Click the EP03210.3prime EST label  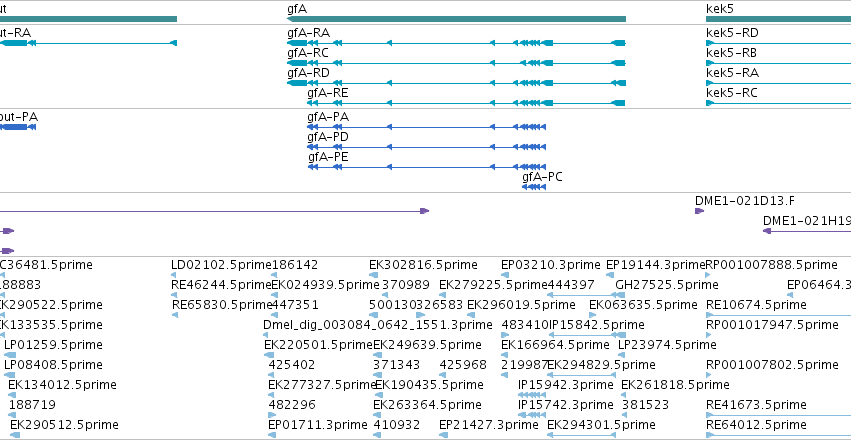pos(551,265)
